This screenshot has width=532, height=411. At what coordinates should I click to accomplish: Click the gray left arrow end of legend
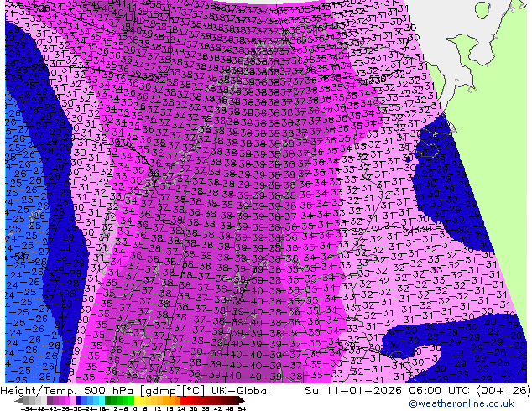pyautogui.click(x=19, y=401)
